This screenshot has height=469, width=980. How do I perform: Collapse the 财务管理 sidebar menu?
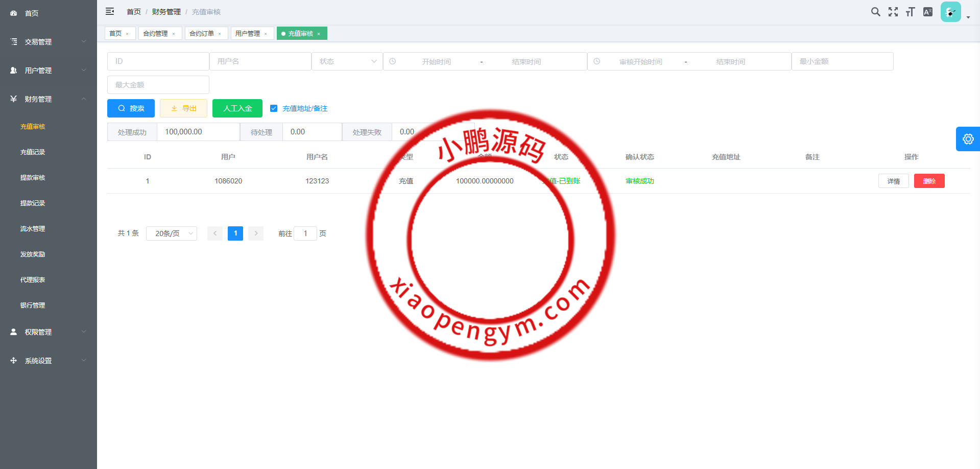[x=49, y=99]
